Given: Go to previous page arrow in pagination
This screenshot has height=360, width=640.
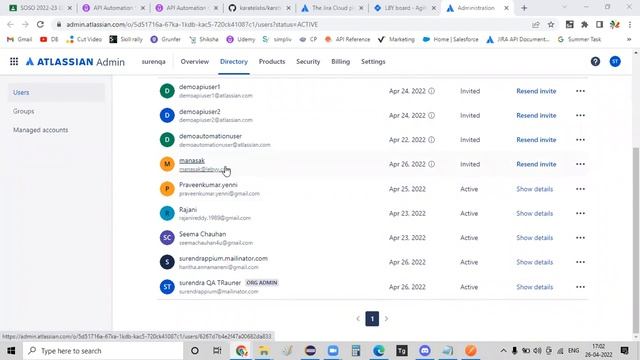Looking at the screenshot, I should 358,319.
